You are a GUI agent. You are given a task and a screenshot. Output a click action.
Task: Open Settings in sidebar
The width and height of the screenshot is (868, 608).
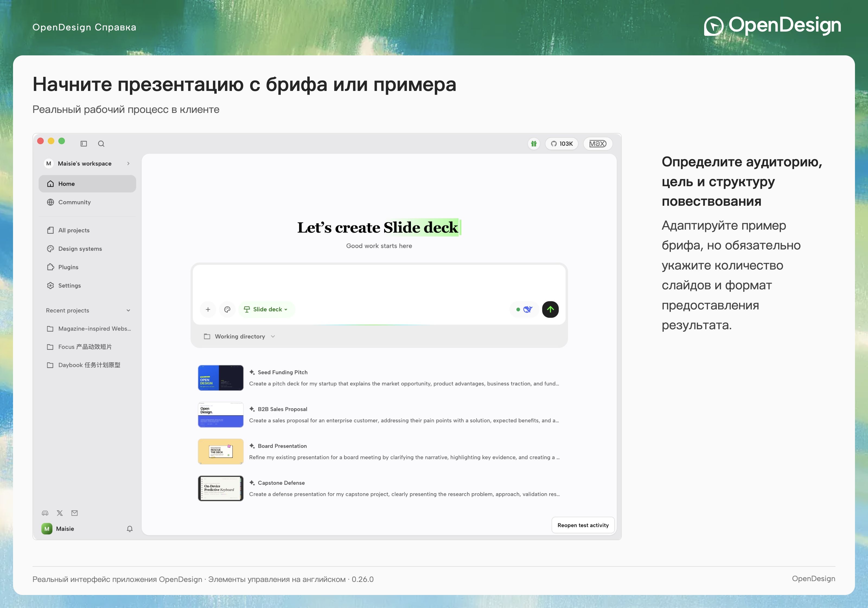pos(87,285)
